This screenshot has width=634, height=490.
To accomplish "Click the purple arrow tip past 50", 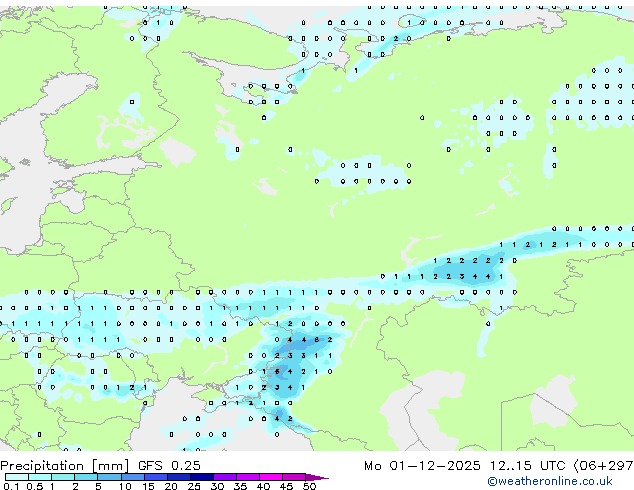I will coord(317,477).
